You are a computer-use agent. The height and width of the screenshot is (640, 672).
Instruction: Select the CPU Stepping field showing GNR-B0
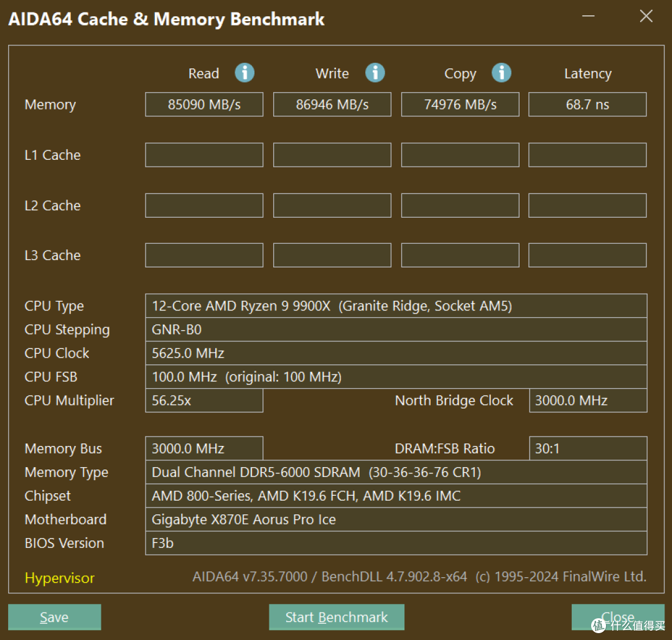[x=396, y=329]
